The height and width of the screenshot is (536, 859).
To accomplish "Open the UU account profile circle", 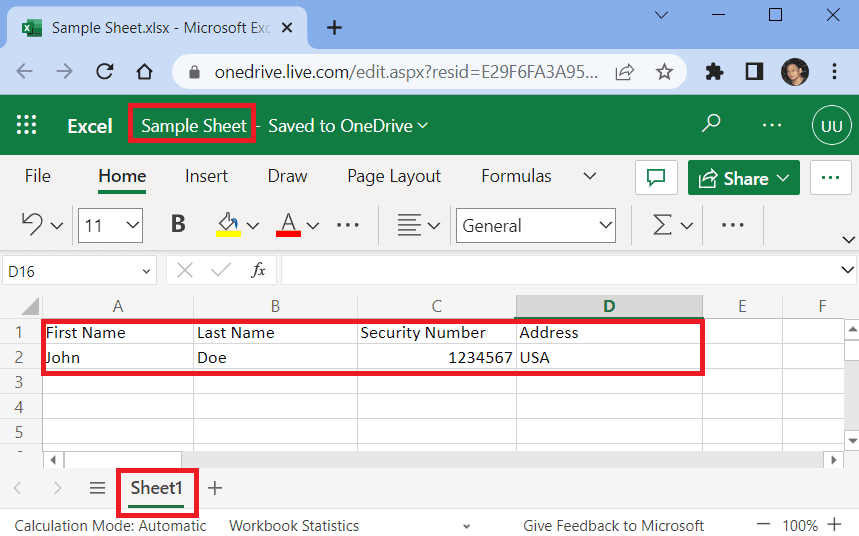I will tap(832, 126).
